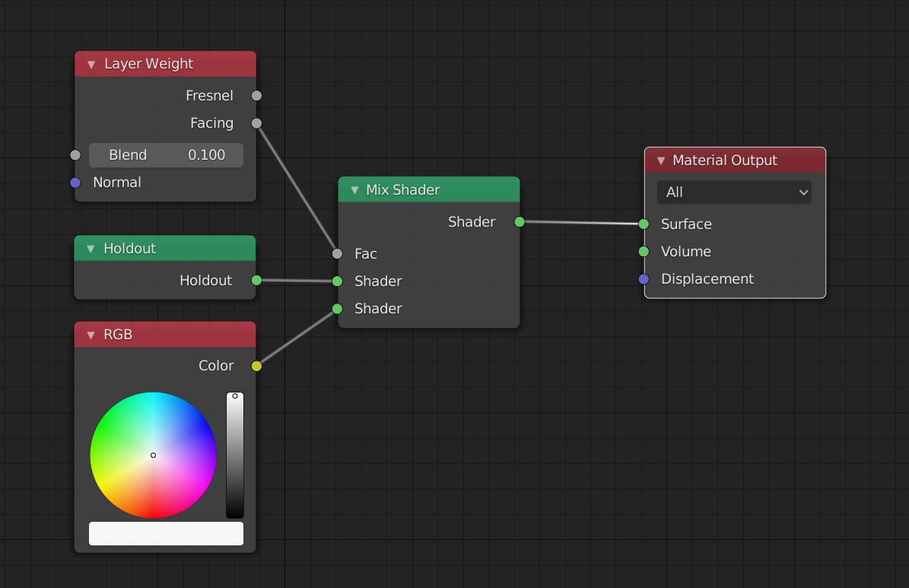The width and height of the screenshot is (909, 588).
Task: Collapse the Holdout node
Action: click(91, 248)
